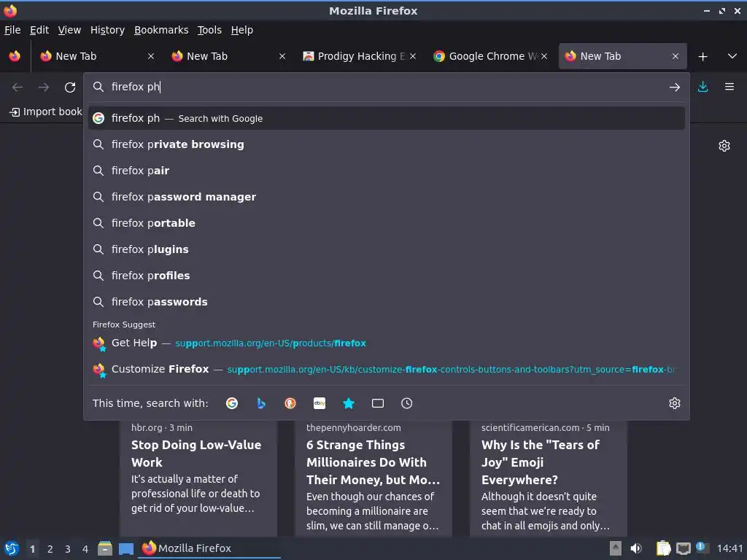Image resolution: width=747 pixels, height=560 pixels.
Task: Open the Edit menu
Action: point(39,30)
